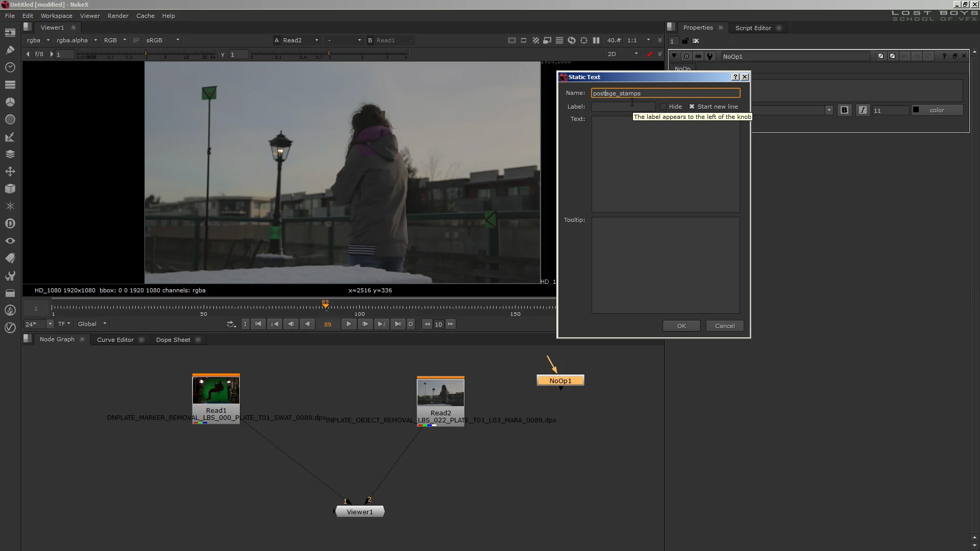Click the wrench icon in NoOp1 properties
This screenshot has height=551, width=980.
[710, 57]
